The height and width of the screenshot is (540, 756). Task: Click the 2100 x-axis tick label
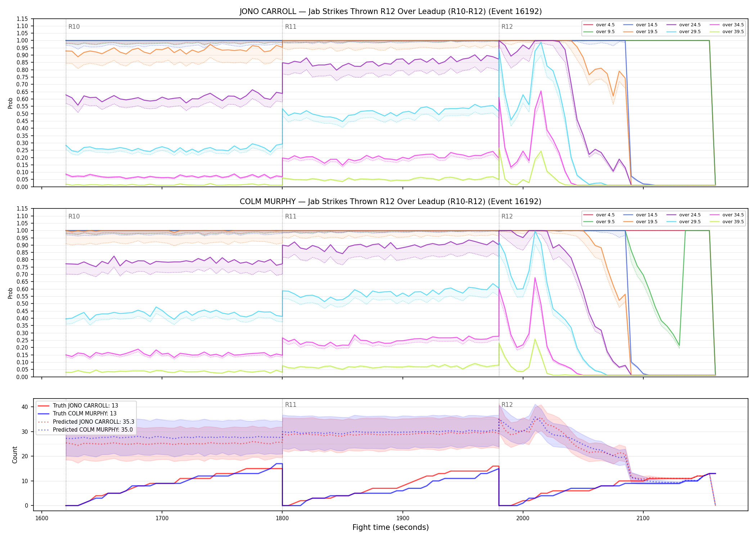(643, 518)
